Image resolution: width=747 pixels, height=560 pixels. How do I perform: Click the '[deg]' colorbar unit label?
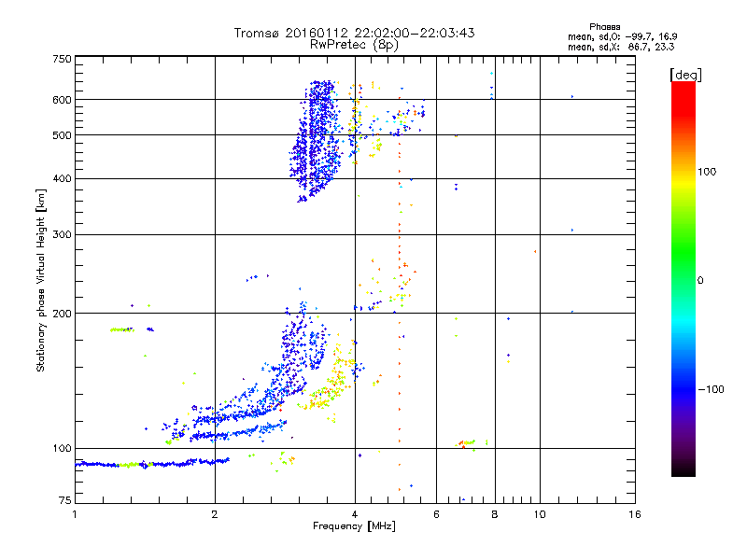pos(685,75)
